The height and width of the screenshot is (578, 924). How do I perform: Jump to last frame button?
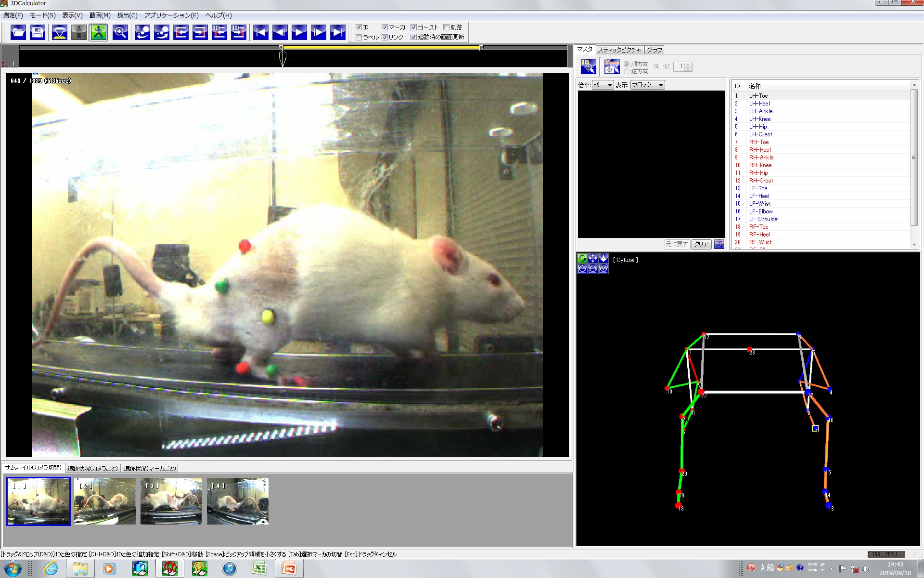click(x=338, y=33)
